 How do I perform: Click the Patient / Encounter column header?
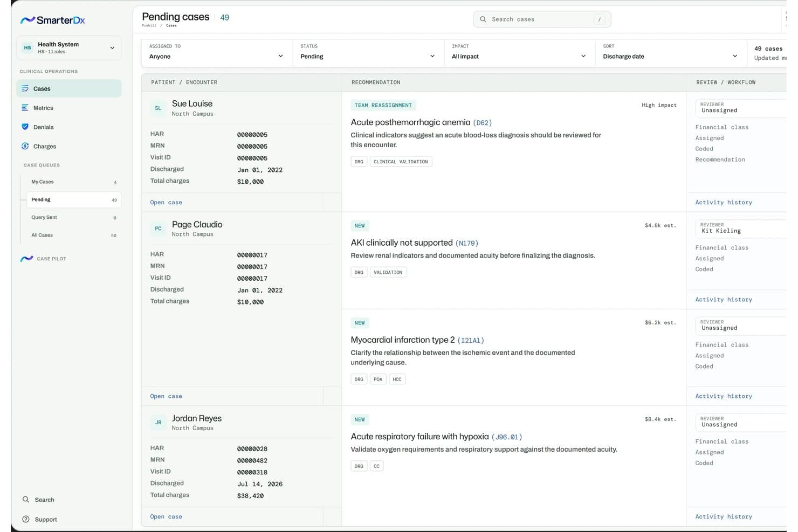pyautogui.click(x=184, y=82)
